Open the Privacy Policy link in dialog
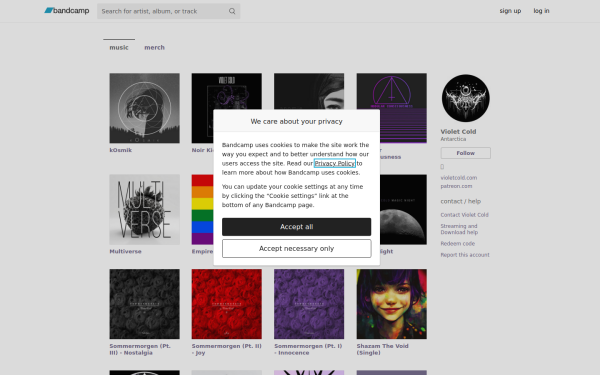 point(334,163)
